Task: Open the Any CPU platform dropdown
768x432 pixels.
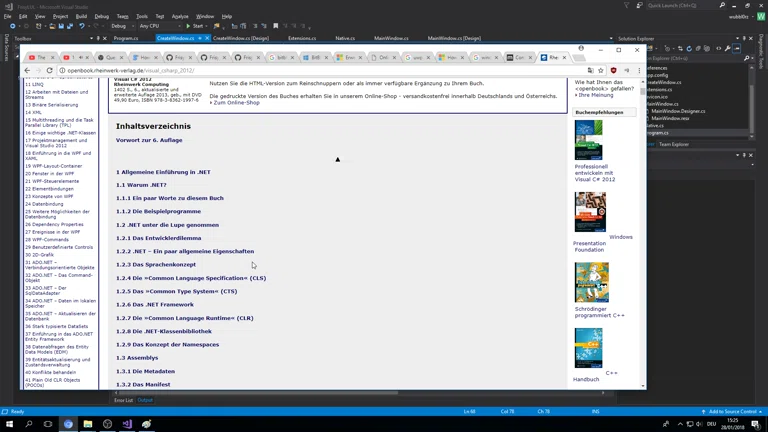Action: pos(160,26)
